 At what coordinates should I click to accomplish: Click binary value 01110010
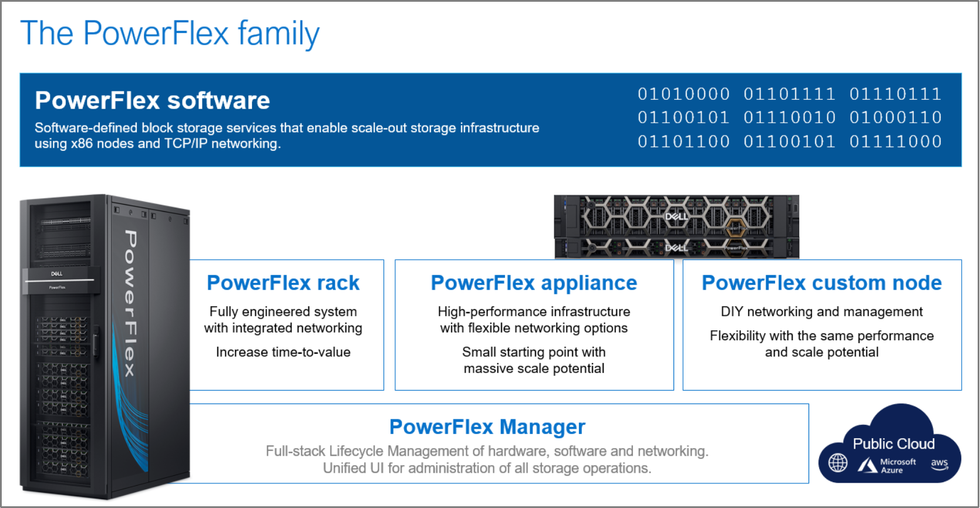[x=790, y=117]
